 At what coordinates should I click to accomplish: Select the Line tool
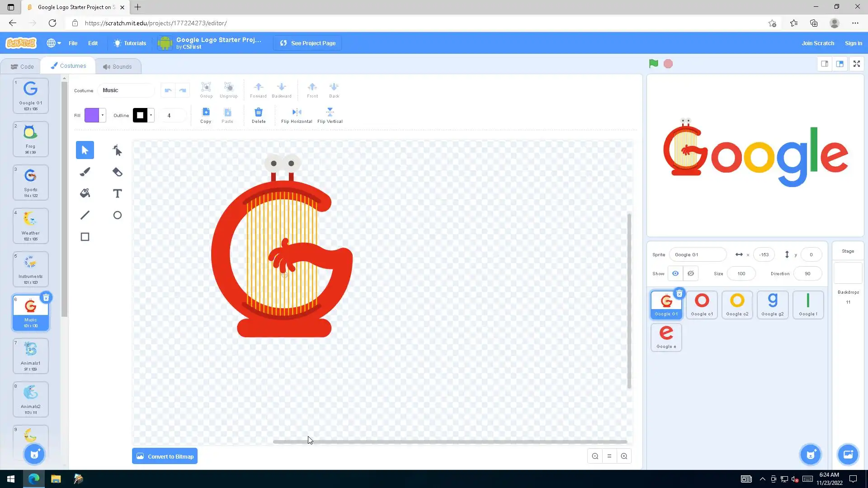[85, 215]
